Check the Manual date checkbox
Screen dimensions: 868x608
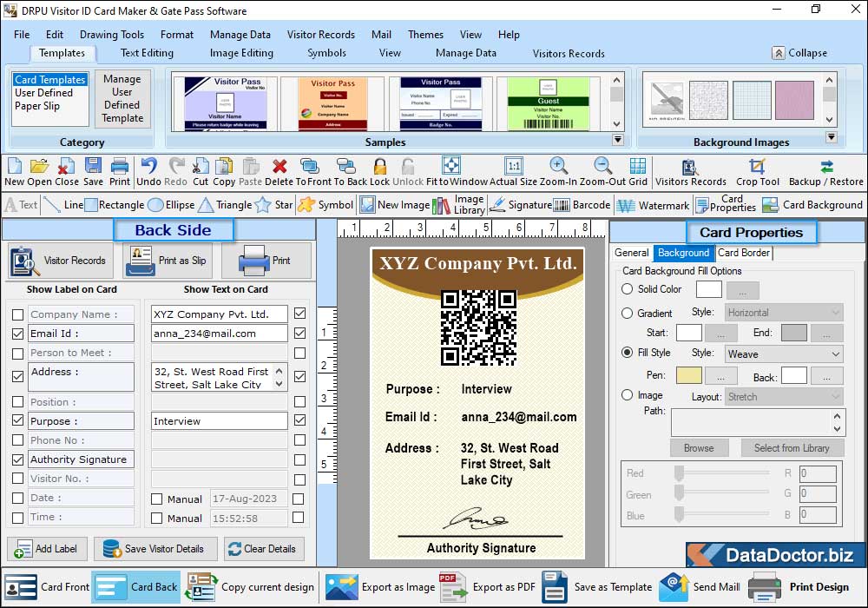pyautogui.click(x=156, y=499)
